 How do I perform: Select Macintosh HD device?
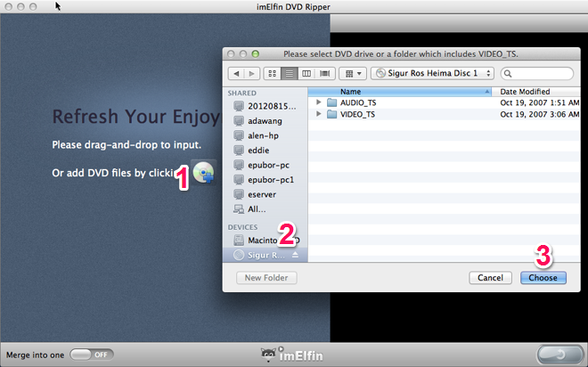[x=265, y=240]
